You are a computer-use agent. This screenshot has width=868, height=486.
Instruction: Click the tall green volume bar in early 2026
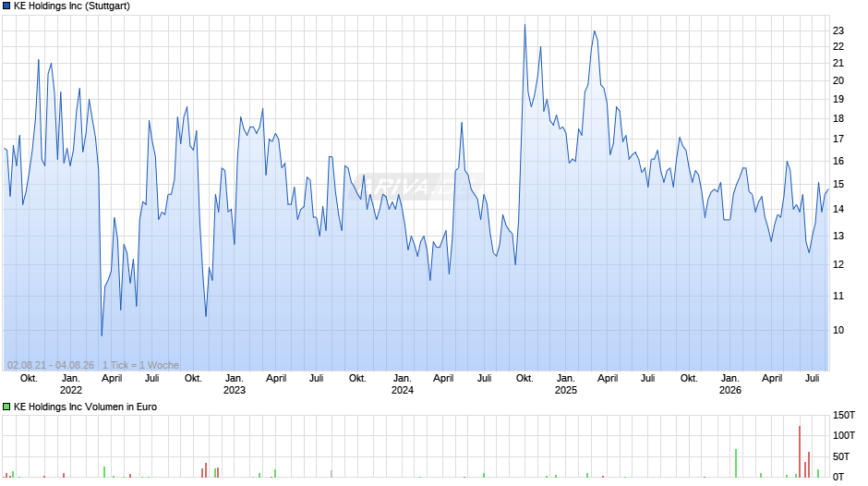click(736, 463)
